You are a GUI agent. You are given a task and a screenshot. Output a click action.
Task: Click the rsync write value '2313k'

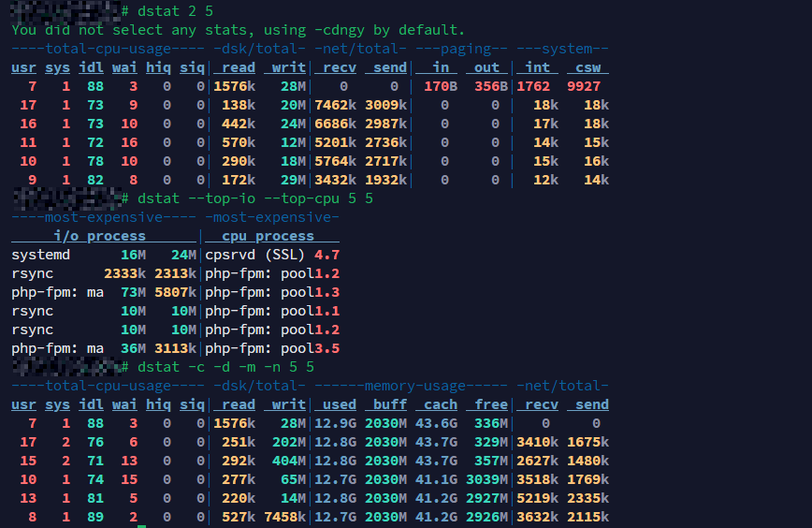175,273
